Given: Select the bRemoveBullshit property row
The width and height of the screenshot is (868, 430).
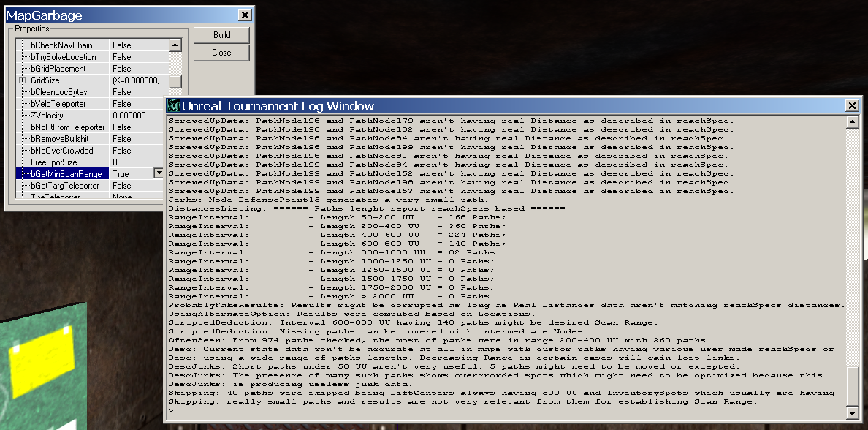Looking at the screenshot, I should [x=62, y=139].
